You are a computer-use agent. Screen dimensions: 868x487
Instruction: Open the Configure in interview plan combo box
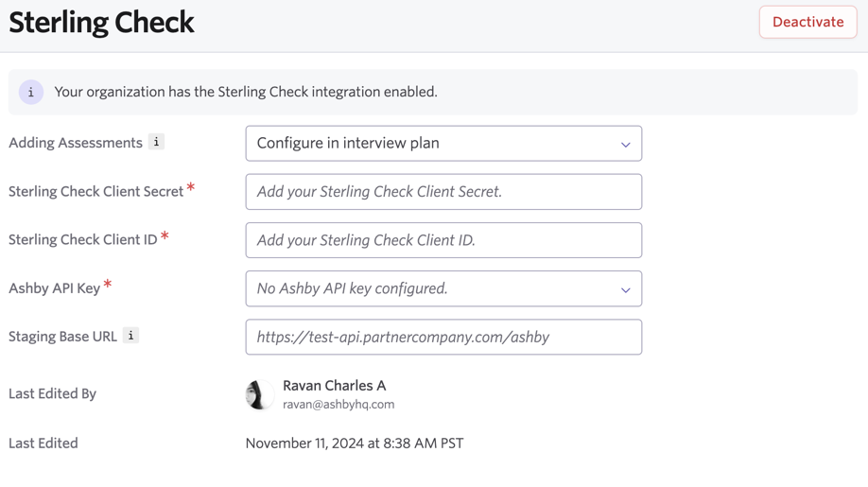[x=443, y=144]
